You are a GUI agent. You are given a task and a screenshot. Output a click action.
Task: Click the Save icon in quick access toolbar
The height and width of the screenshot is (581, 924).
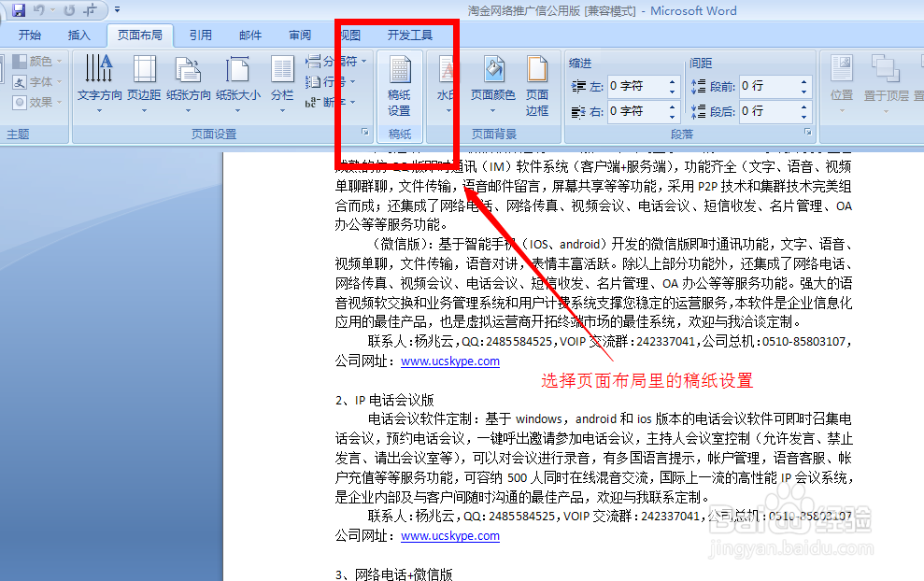(19, 10)
